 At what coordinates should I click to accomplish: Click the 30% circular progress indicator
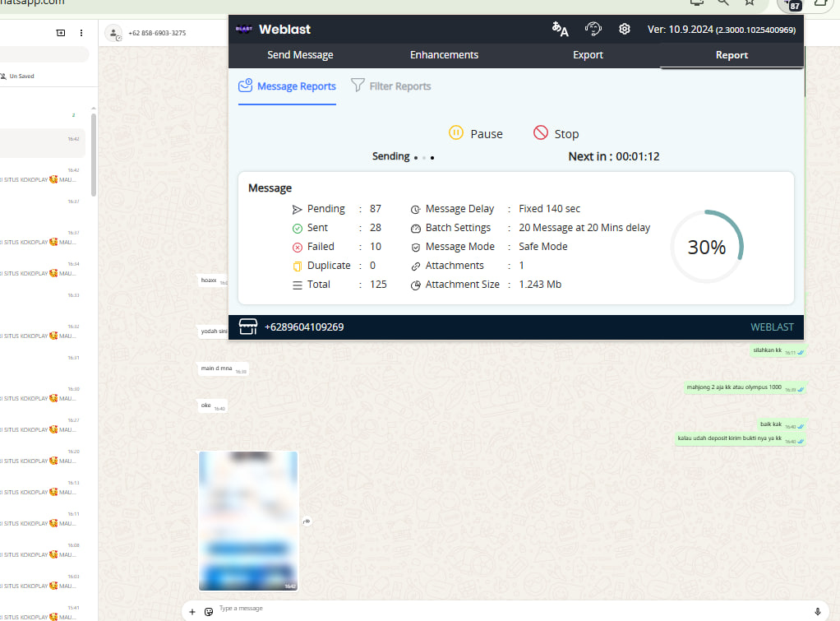(x=707, y=247)
